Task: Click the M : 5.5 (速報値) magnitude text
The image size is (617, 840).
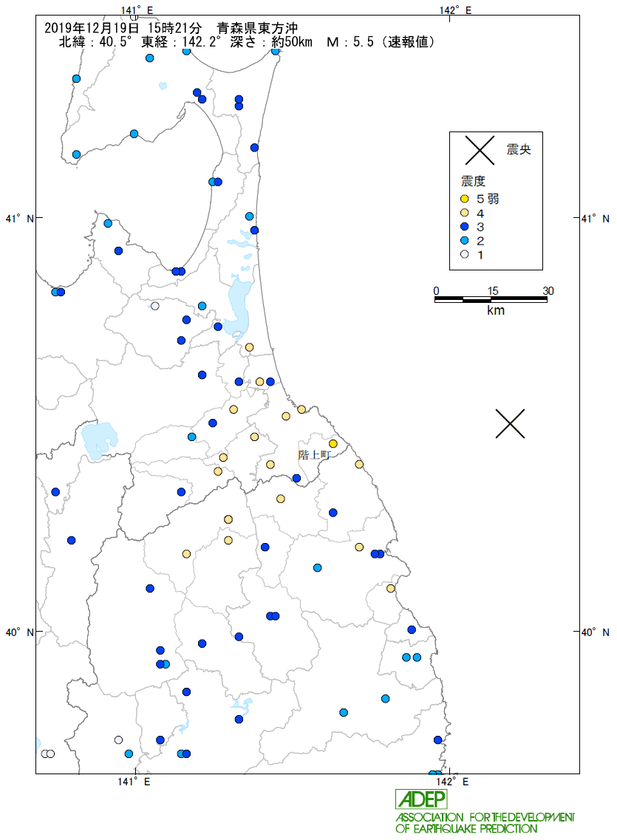Action: pos(381,42)
